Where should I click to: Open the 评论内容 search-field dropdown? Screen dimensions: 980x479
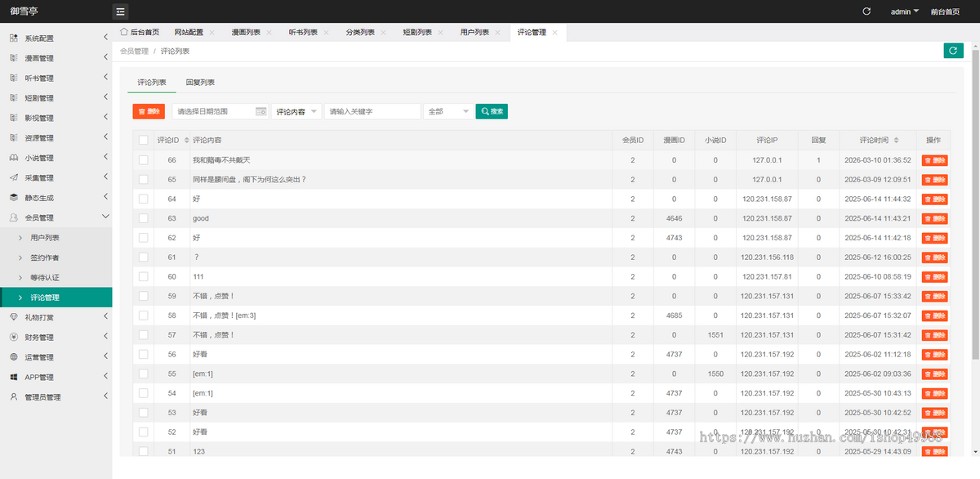[296, 111]
